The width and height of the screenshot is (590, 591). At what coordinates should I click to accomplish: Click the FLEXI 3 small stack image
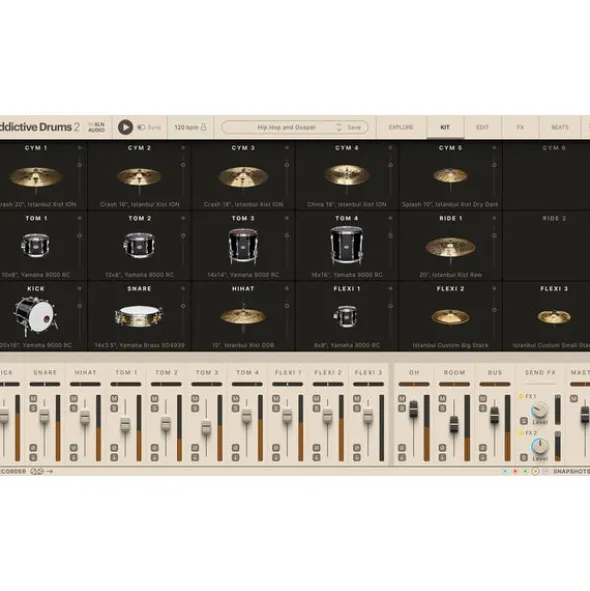click(554, 317)
